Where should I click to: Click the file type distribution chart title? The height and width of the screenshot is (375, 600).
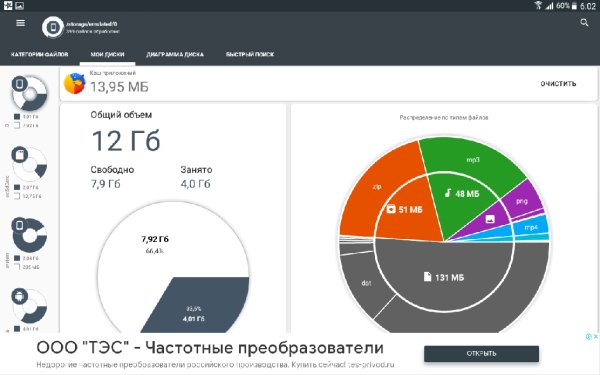(x=444, y=117)
